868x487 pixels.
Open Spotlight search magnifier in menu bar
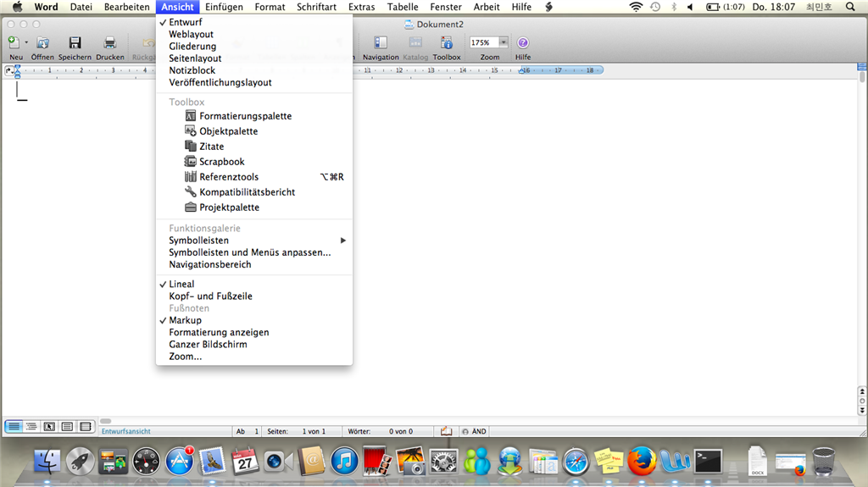850,7
